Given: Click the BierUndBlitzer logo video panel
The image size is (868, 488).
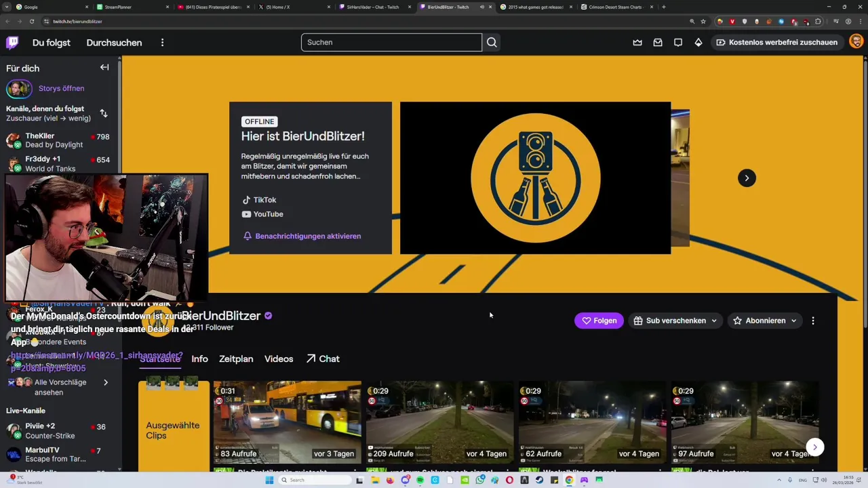Looking at the screenshot, I should (535, 178).
